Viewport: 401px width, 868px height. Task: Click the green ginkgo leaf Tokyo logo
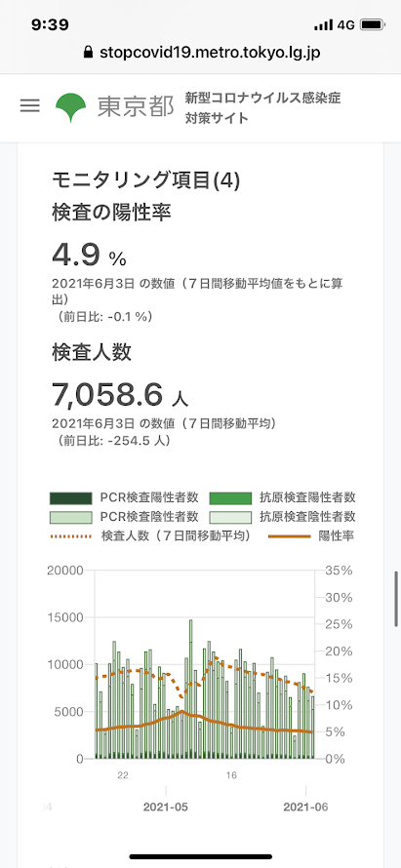(71, 107)
